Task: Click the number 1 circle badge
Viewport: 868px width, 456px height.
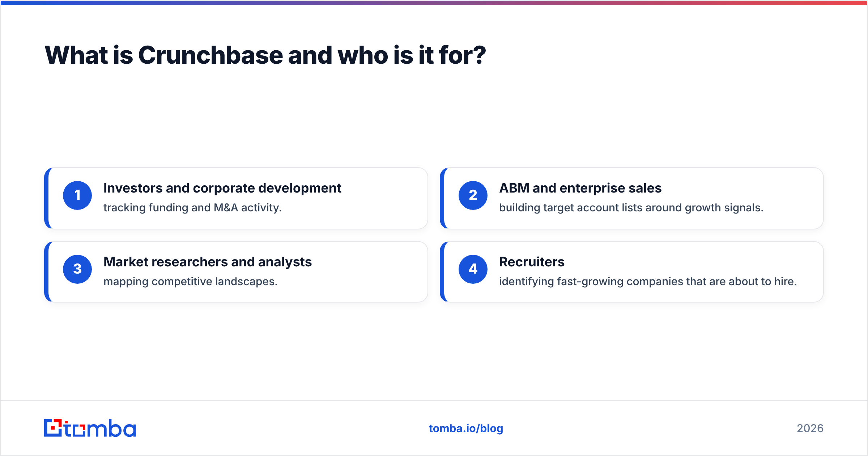Action: click(x=77, y=195)
